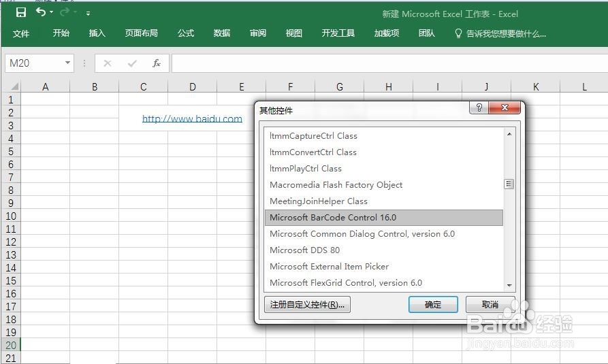Close the 其他控件 dialog

point(505,107)
